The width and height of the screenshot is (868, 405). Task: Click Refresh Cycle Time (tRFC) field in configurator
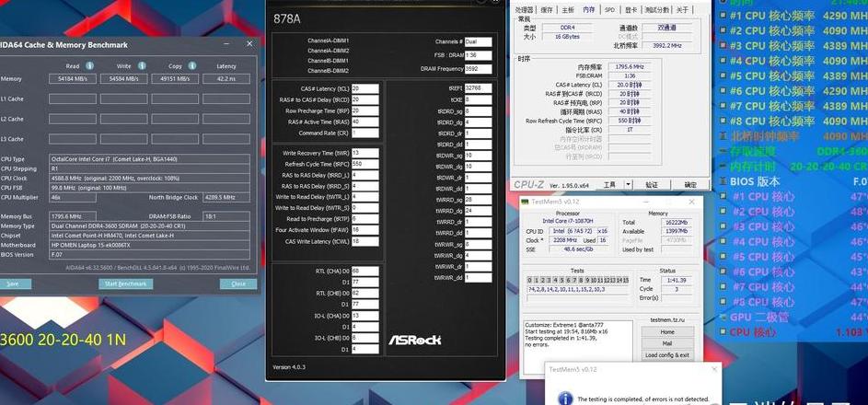(x=365, y=164)
